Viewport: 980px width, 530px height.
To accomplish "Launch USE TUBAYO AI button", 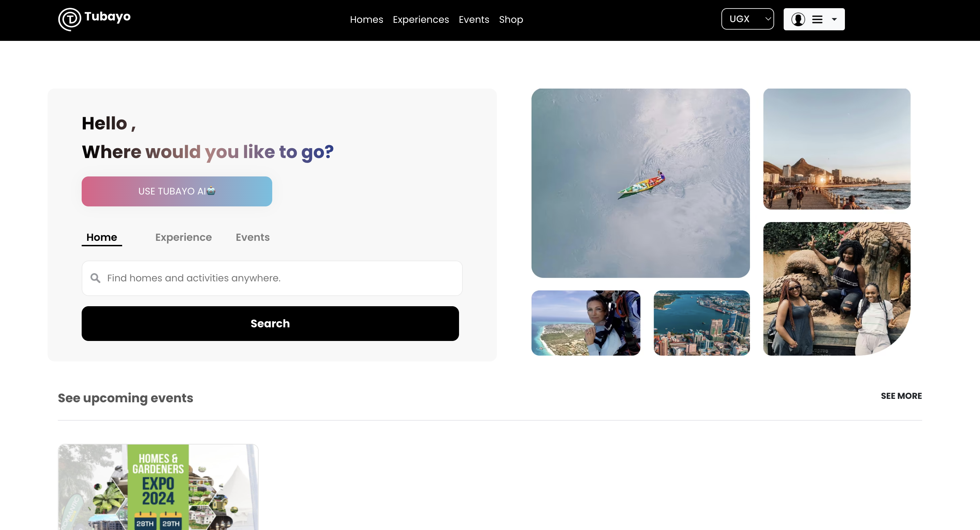I will [x=177, y=191].
